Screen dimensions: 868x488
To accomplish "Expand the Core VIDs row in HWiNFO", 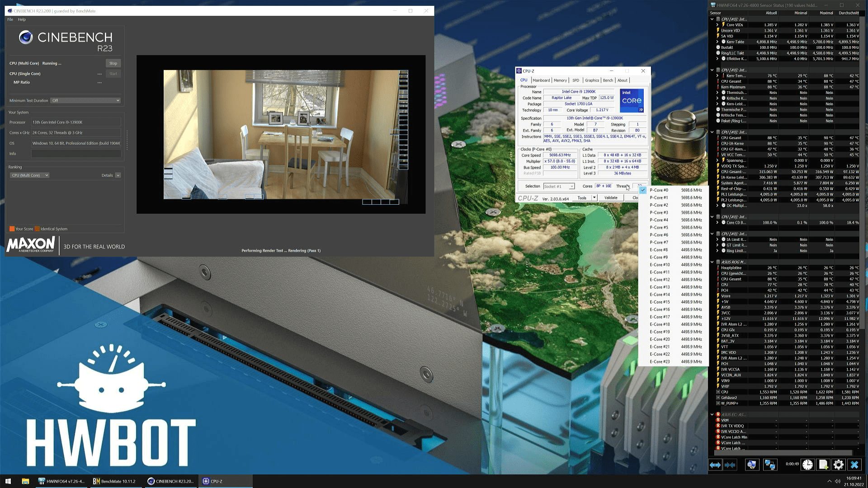I will tap(717, 25).
